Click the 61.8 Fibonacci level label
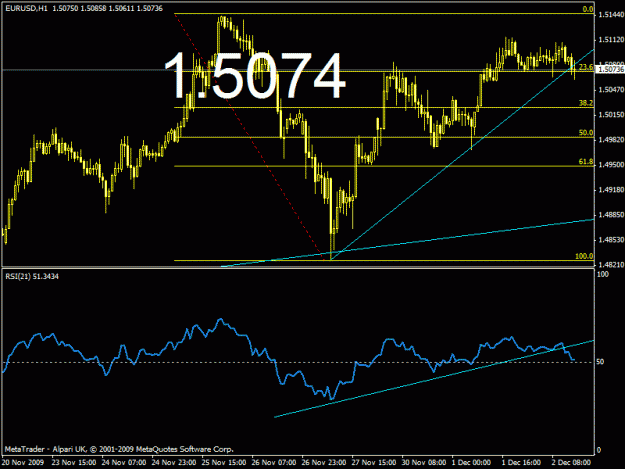 (586, 162)
